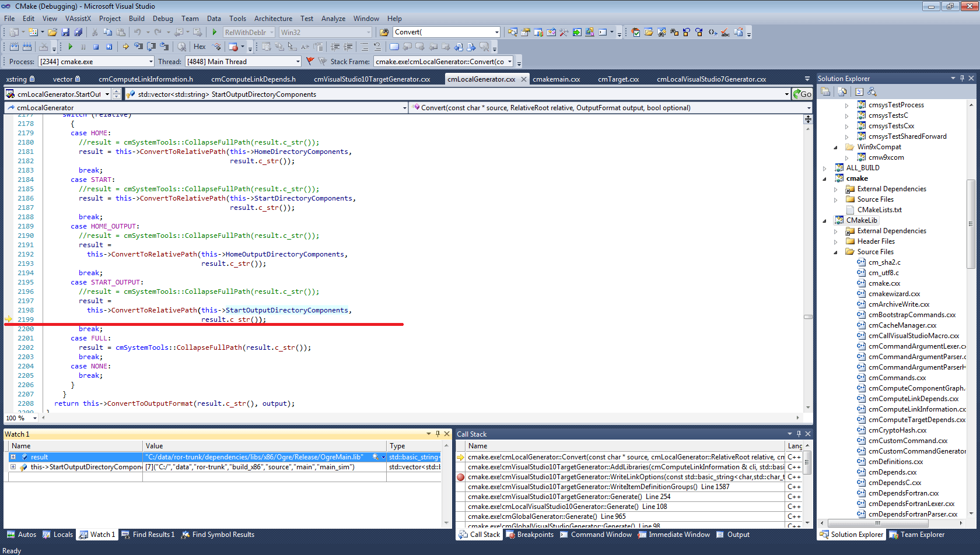Close the cmLocalGenerator.cxx tab
The height and width of the screenshot is (555, 980).
pos(523,79)
